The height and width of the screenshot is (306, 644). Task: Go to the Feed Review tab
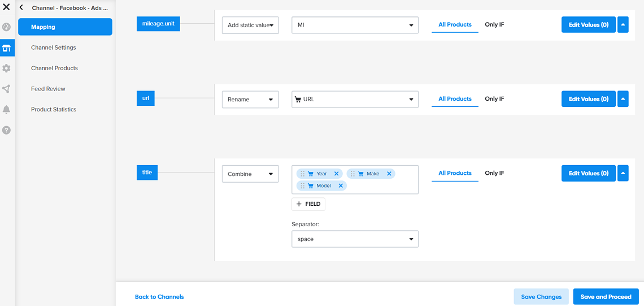[48, 89]
